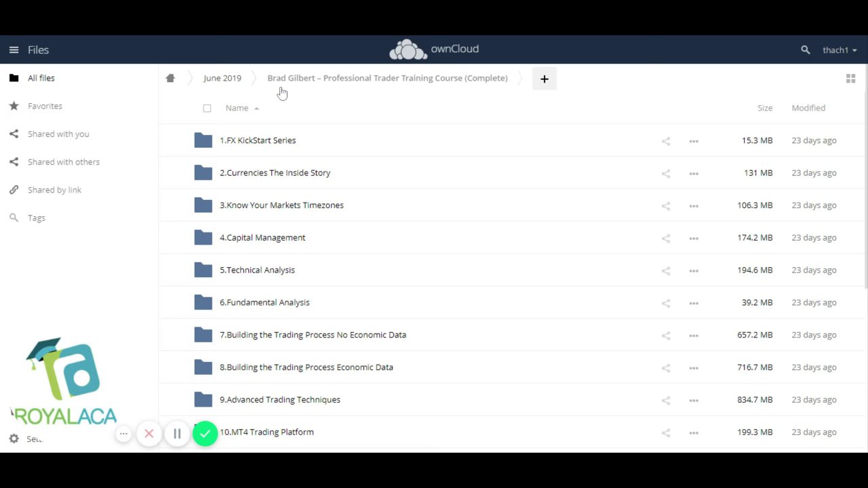868x488 pixels.
Task: Open settings gear at sidebar bottom
Action: click(x=14, y=439)
